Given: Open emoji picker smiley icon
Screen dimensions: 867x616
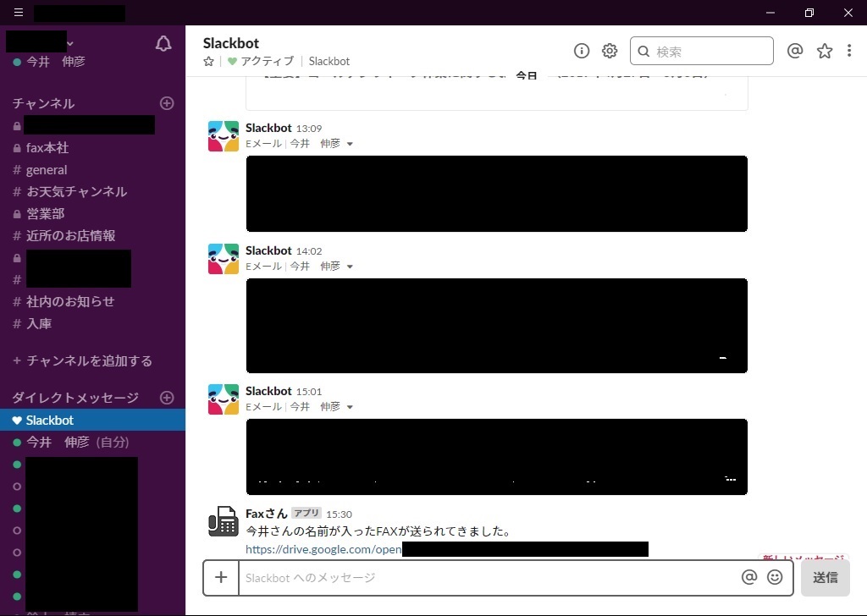Looking at the screenshot, I should (x=775, y=577).
